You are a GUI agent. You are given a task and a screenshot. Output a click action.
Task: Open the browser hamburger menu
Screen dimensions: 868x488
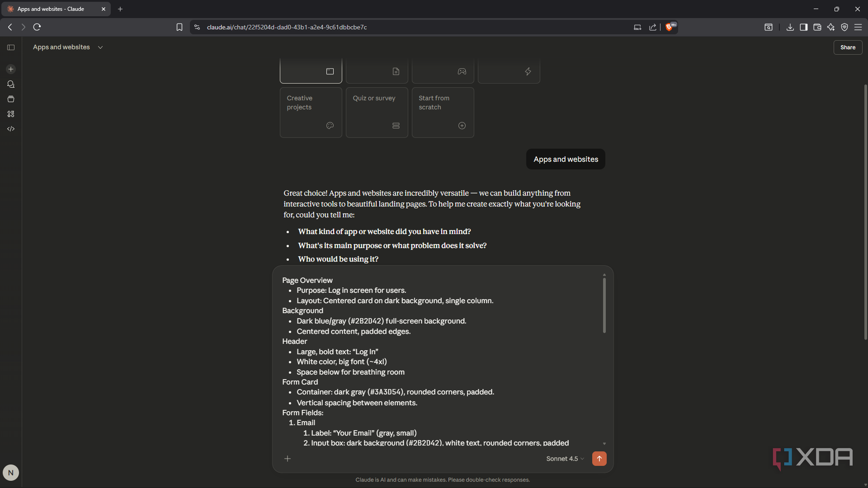pos(858,27)
